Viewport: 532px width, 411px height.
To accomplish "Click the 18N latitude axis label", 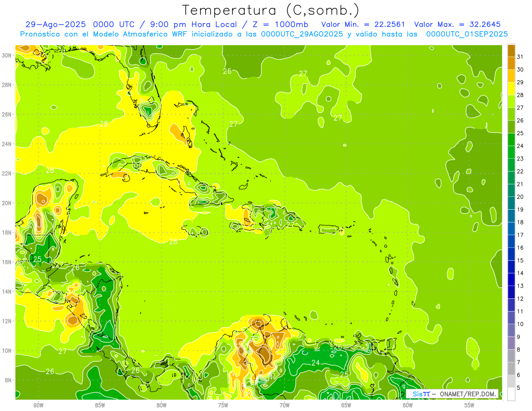I will coord(8,233).
